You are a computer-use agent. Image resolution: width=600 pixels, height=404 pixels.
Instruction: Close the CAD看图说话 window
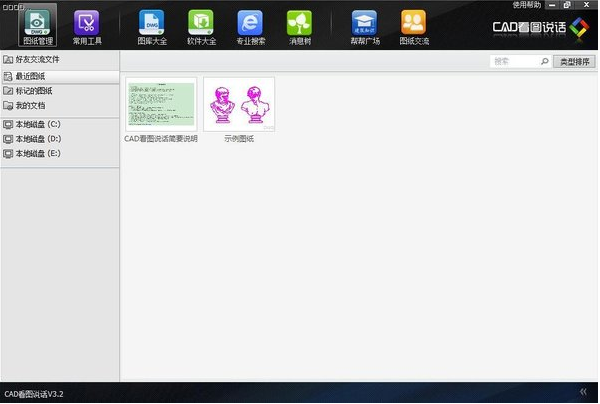[x=586, y=5]
